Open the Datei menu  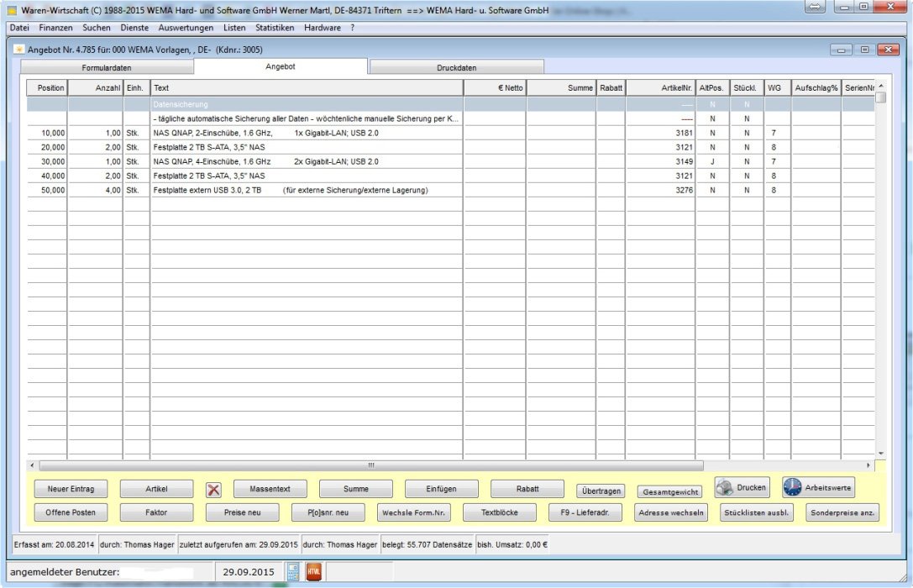pyautogui.click(x=19, y=28)
